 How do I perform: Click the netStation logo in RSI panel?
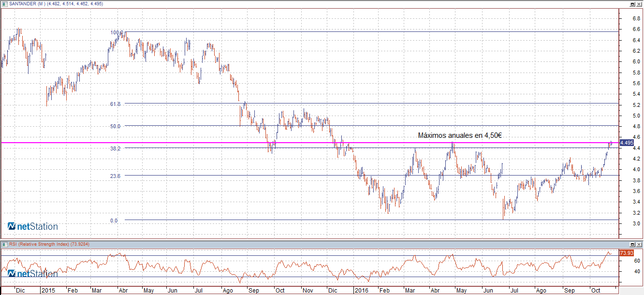[x=32, y=274]
